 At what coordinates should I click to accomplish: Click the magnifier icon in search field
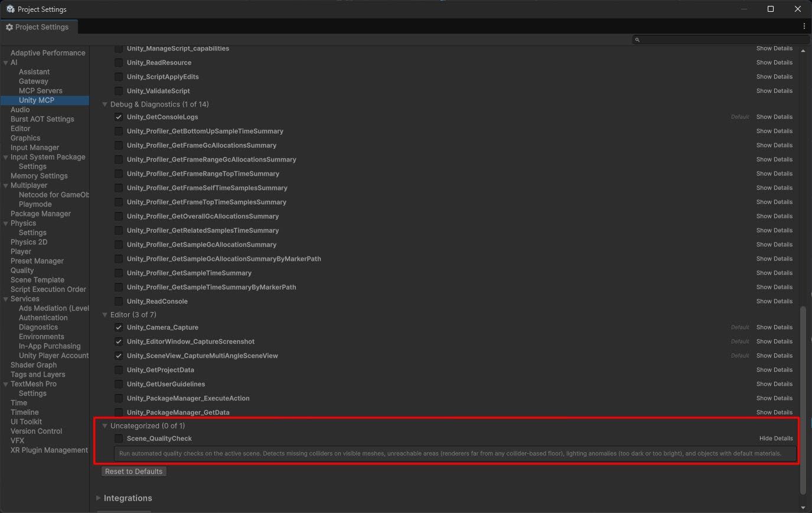[637, 40]
